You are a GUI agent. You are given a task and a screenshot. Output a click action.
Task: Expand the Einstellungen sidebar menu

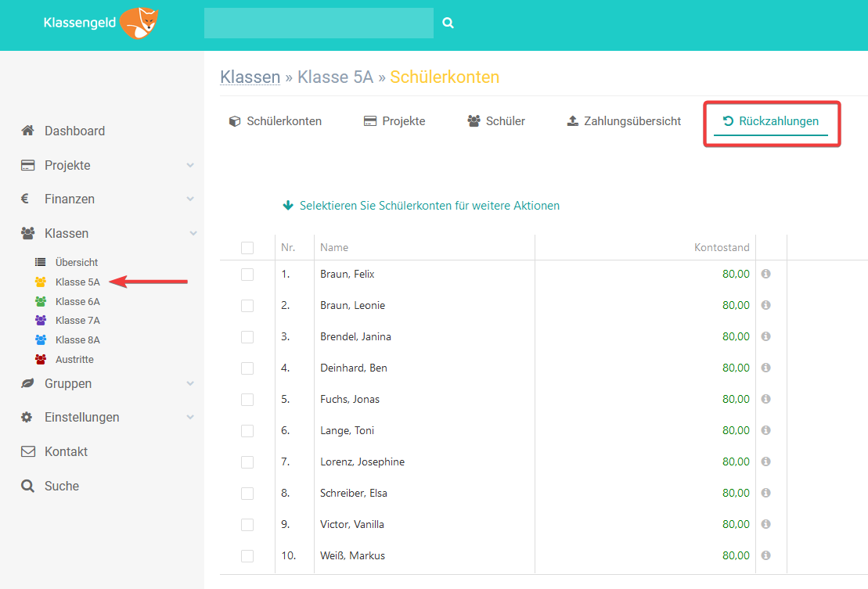click(x=190, y=418)
